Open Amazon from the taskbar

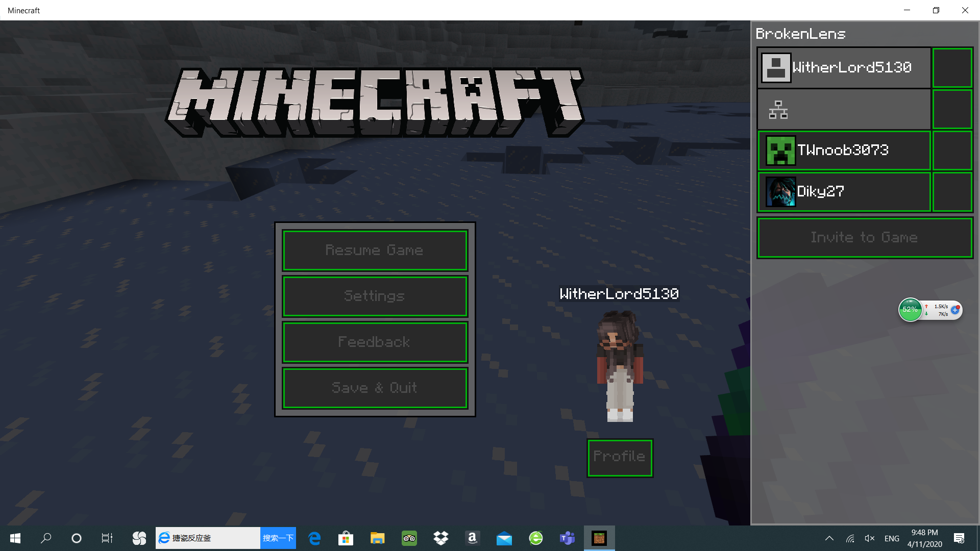tap(473, 538)
